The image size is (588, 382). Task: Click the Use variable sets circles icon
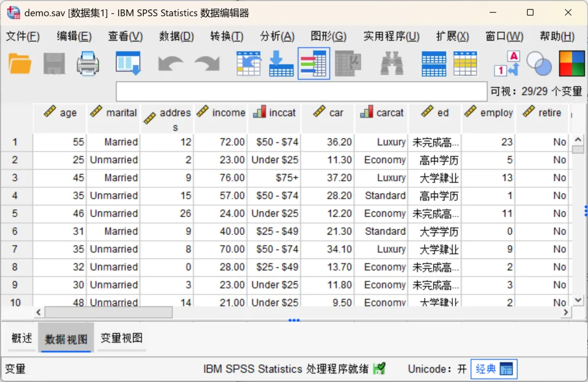539,63
